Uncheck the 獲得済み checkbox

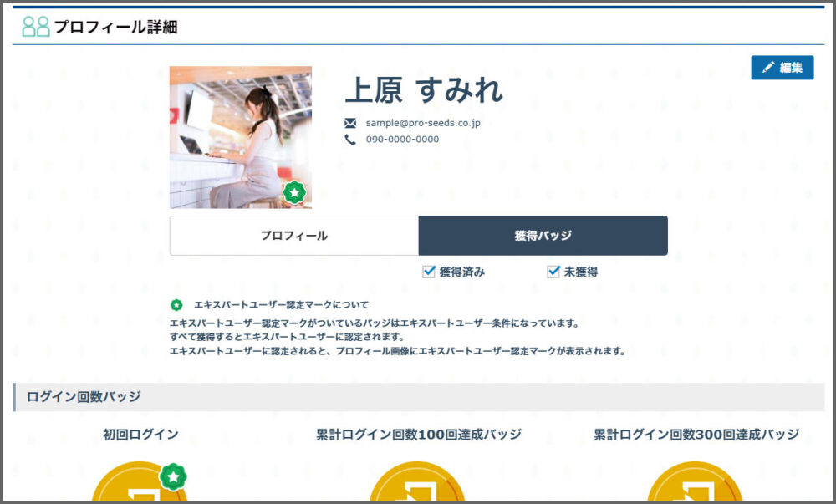click(x=429, y=272)
